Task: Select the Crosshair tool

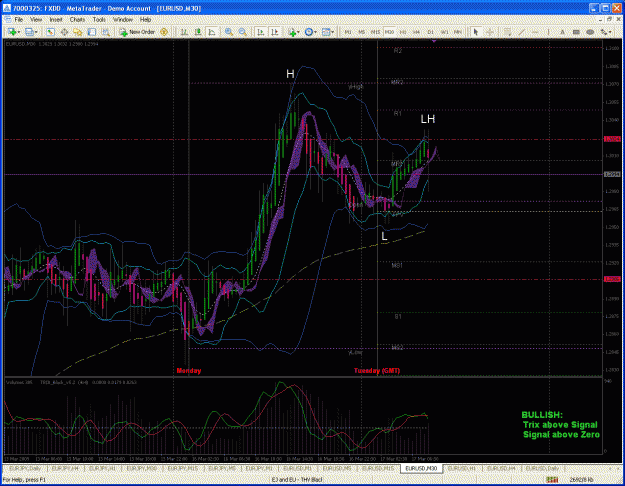Action: pos(489,32)
